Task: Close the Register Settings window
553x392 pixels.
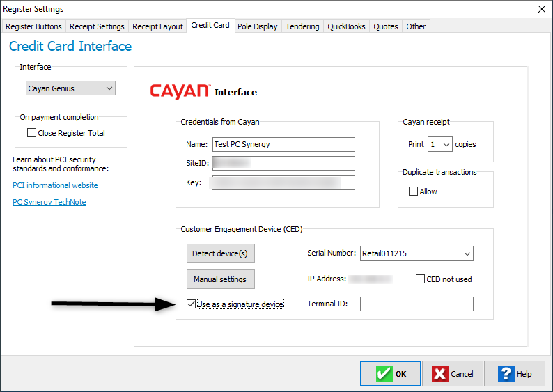Action: coord(542,9)
